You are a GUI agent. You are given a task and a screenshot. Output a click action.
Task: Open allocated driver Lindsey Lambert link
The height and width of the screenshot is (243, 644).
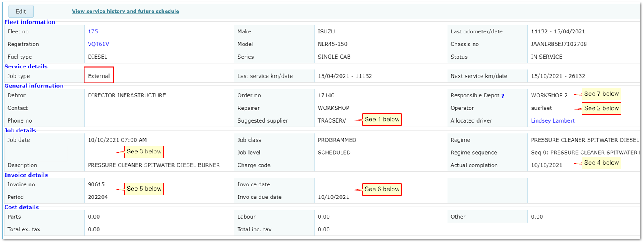click(553, 121)
